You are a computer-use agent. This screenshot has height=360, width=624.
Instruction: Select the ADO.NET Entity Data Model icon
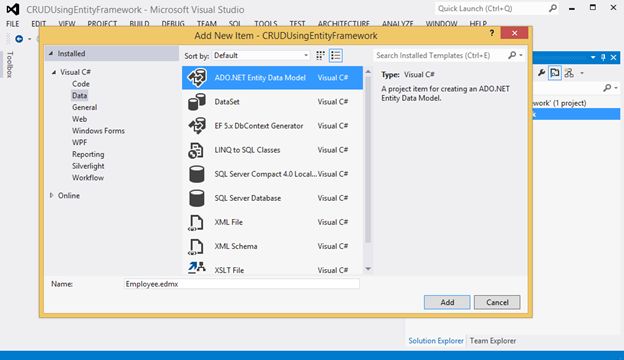[x=197, y=78]
